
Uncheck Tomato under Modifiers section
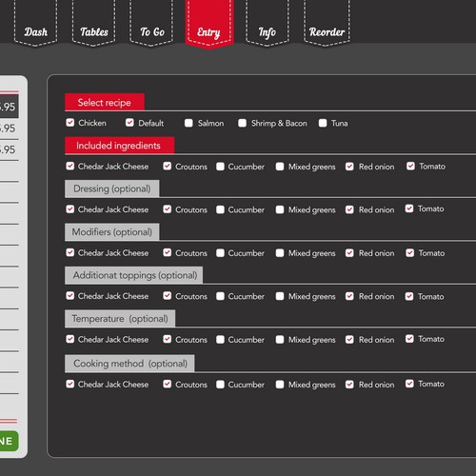click(410, 253)
